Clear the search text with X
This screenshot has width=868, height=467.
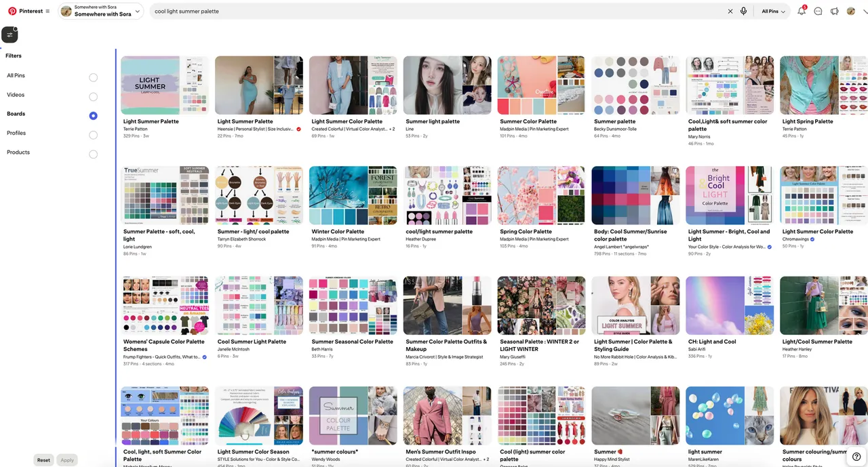click(x=730, y=12)
